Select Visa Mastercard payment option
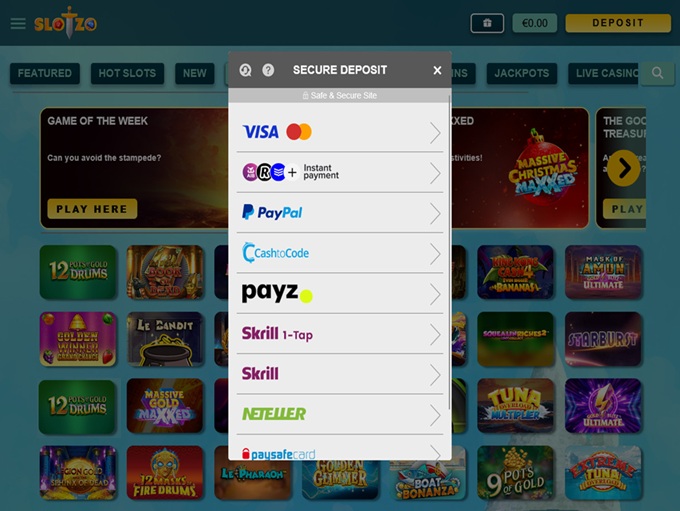The height and width of the screenshot is (511, 680). (x=340, y=132)
